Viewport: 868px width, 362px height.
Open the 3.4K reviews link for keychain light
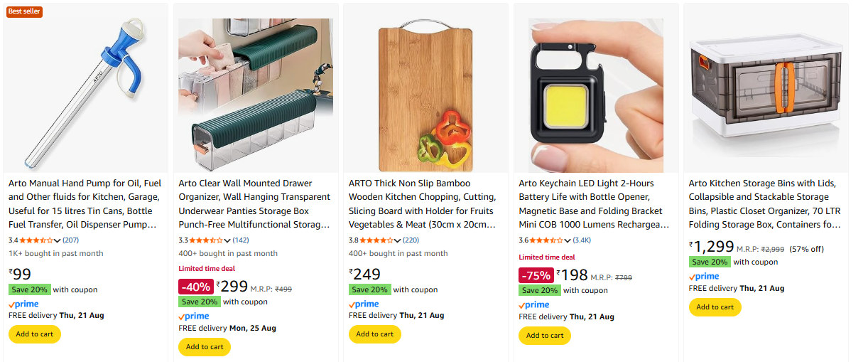[582, 240]
